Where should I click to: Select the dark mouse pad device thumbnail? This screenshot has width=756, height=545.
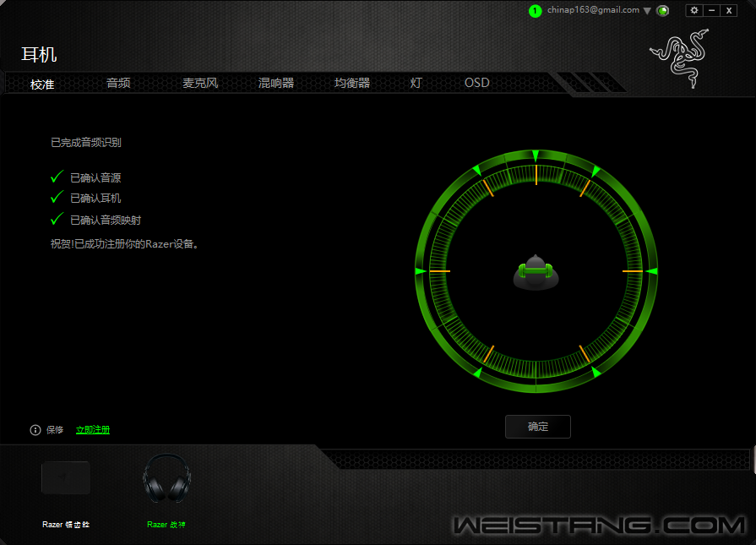pyautogui.click(x=66, y=478)
